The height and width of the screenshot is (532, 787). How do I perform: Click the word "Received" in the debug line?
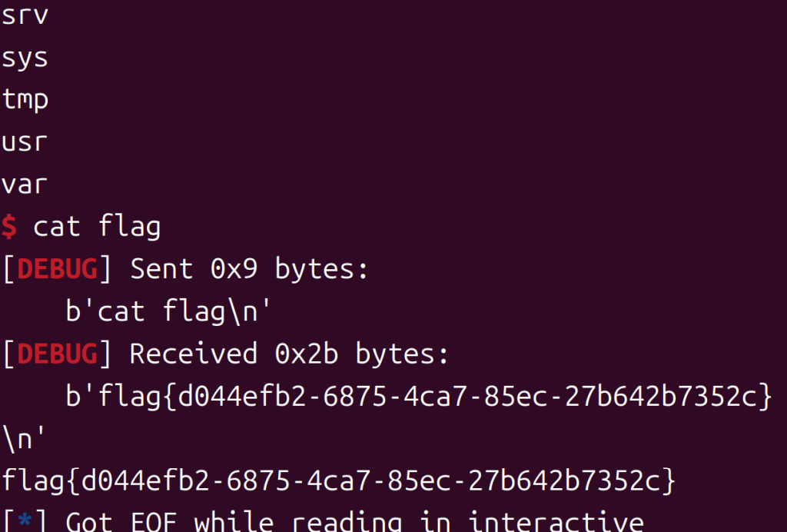(193, 354)
